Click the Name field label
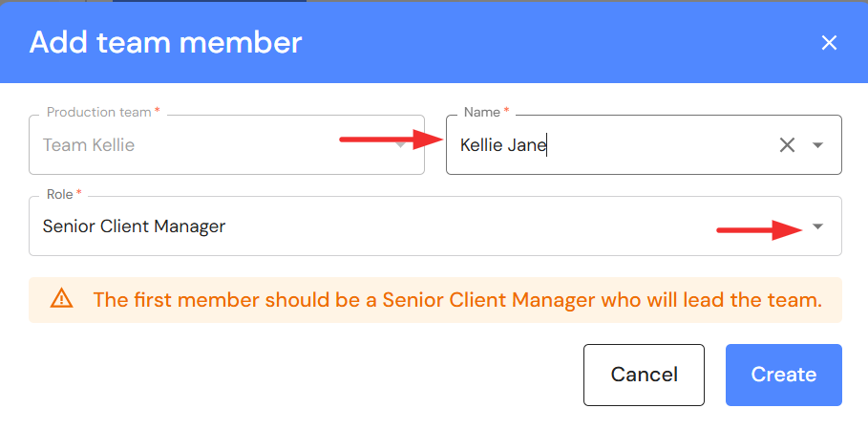868x430 pixels. click(481, 113)
